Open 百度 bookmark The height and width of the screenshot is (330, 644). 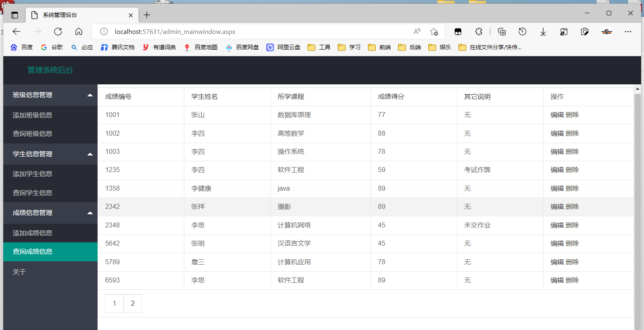coord(22,47)
